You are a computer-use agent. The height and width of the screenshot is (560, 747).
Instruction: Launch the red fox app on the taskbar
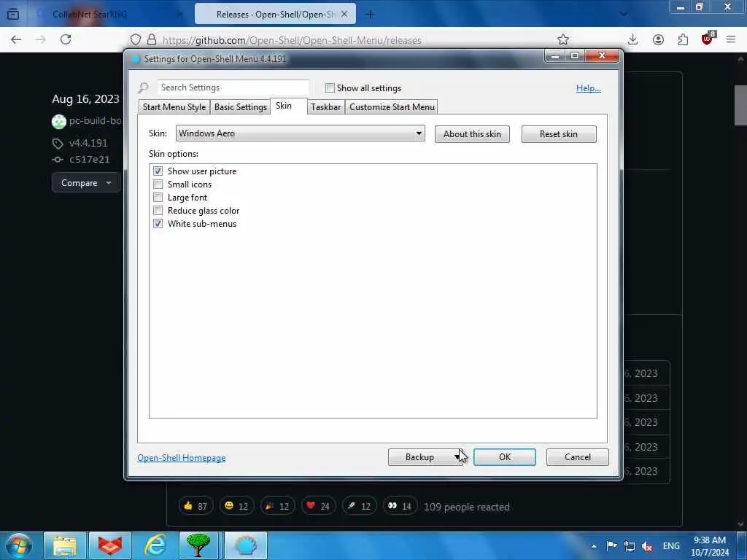pyautogui.click(x=110, y=545)
